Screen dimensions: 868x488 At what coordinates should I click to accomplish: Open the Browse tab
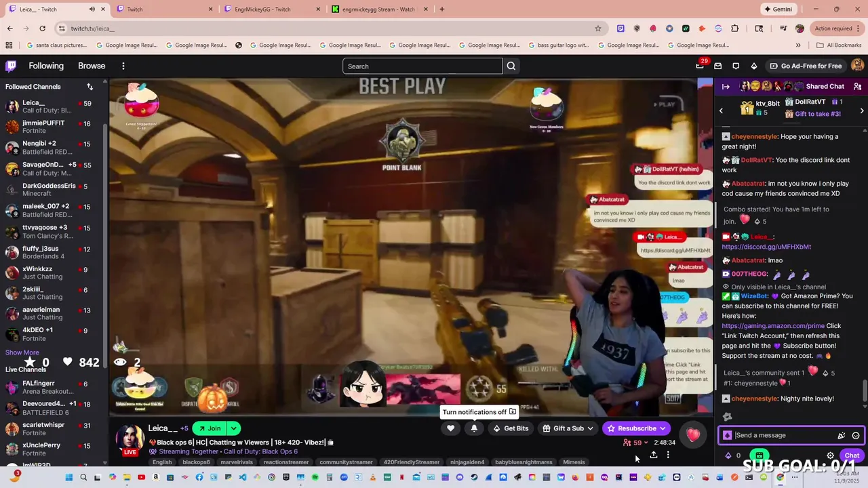point(92,66)
